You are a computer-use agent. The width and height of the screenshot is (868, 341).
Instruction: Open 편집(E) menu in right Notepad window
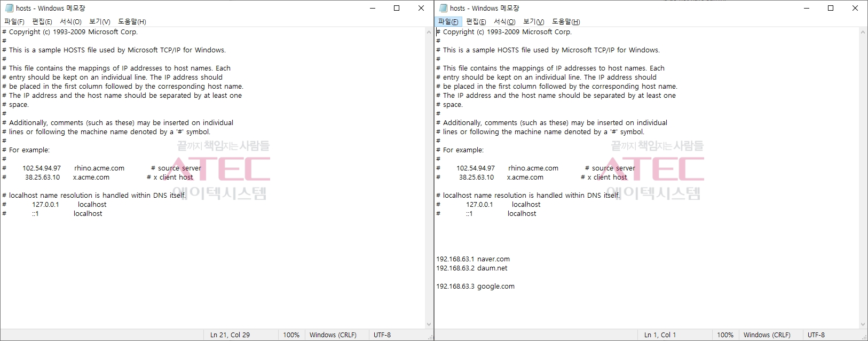(476, 21)
